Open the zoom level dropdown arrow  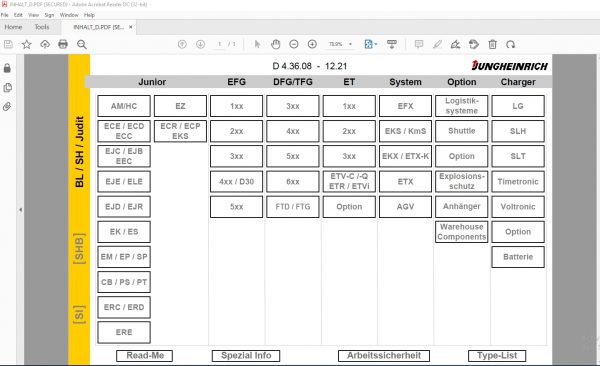point(350,44)
